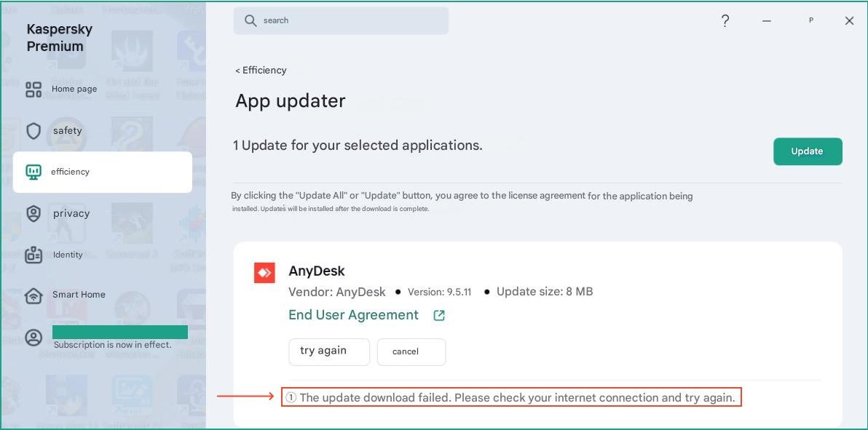This screenshot has height=430, width=868.
Task: Click the 1 Update for selected applications text
Action: 358,146
